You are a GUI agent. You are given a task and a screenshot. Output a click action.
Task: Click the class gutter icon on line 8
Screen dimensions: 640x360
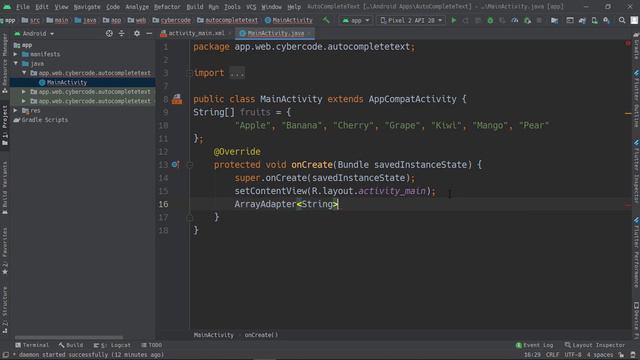tap(177, 99)
